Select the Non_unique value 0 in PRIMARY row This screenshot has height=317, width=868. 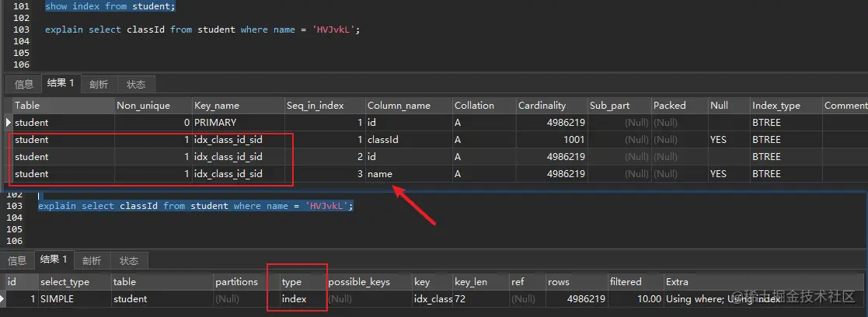click(153, 122)
